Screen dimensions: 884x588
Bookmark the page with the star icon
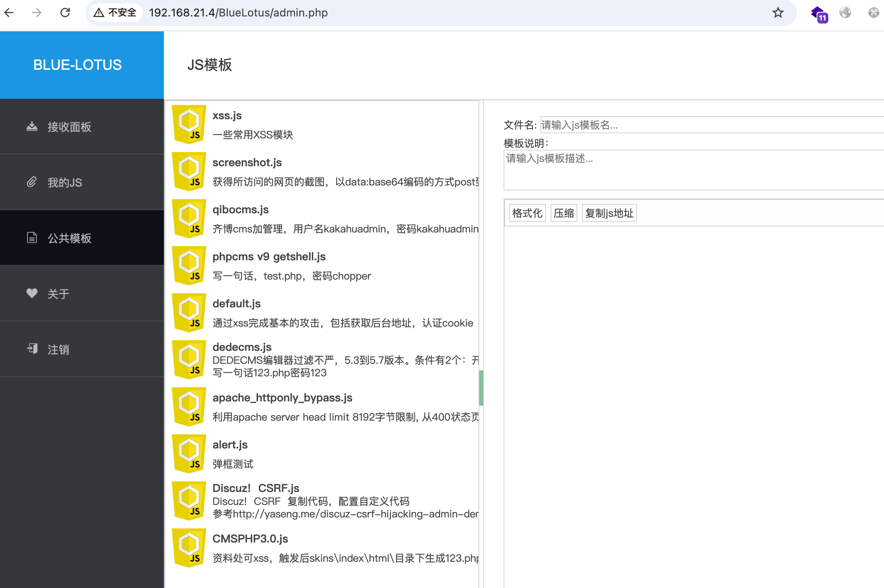pyautogui.click(x=778, y=13)
